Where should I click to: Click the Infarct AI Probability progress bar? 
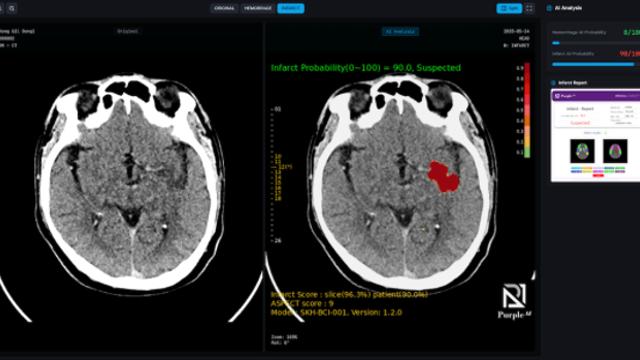[x=596, y=64]
